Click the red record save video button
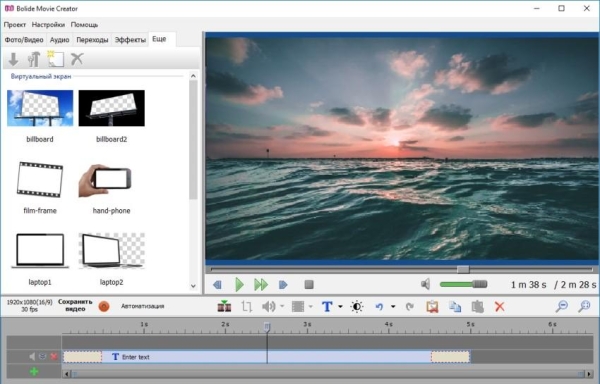Screen dimensions: 600x384 click(104, 306)
